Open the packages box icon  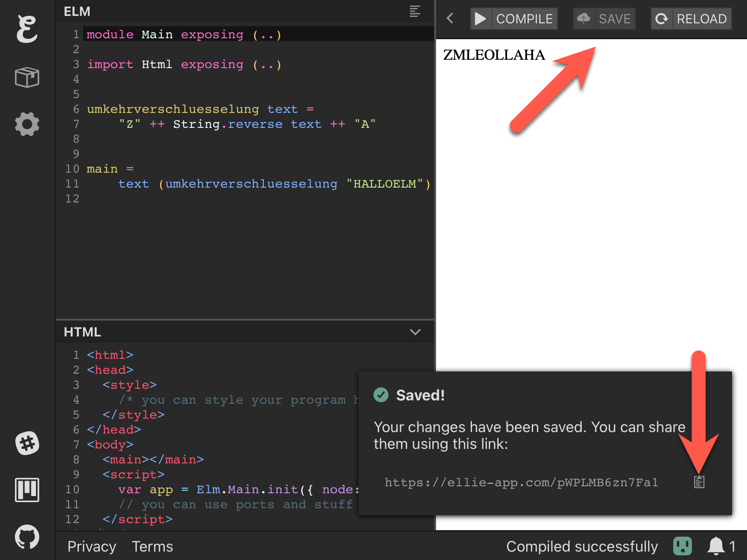(27, 77)
